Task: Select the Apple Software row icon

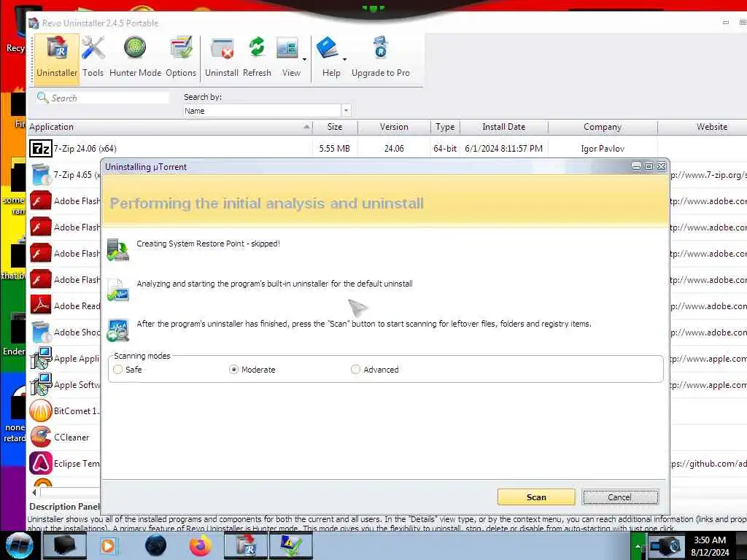Action: click(41, 384)
